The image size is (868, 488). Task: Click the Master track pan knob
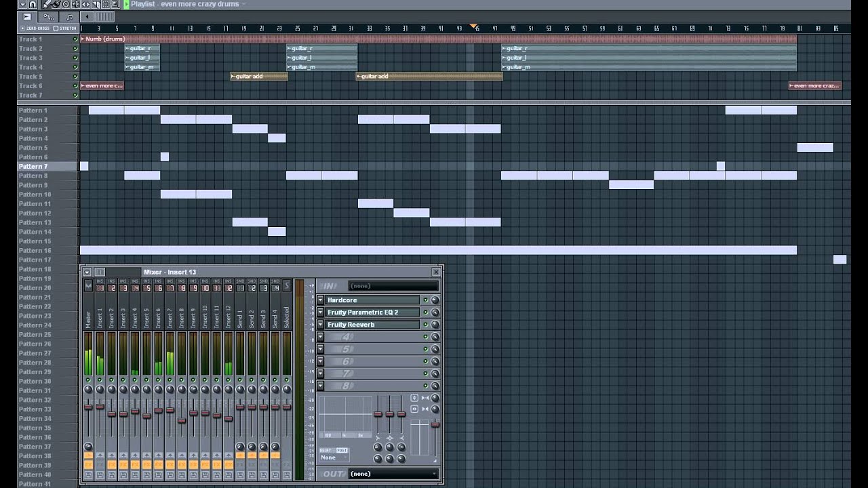tap(88, 390)
